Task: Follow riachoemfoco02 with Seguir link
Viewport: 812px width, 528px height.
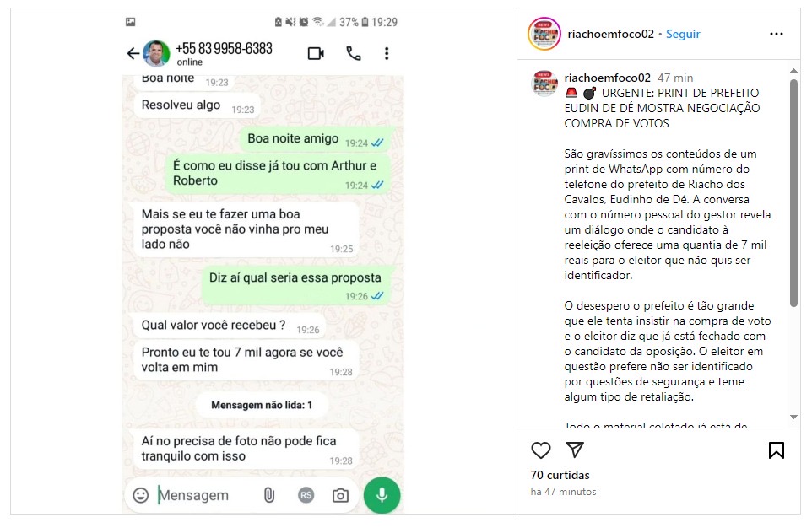Action: pyautogui.click(x=683, y=35)
